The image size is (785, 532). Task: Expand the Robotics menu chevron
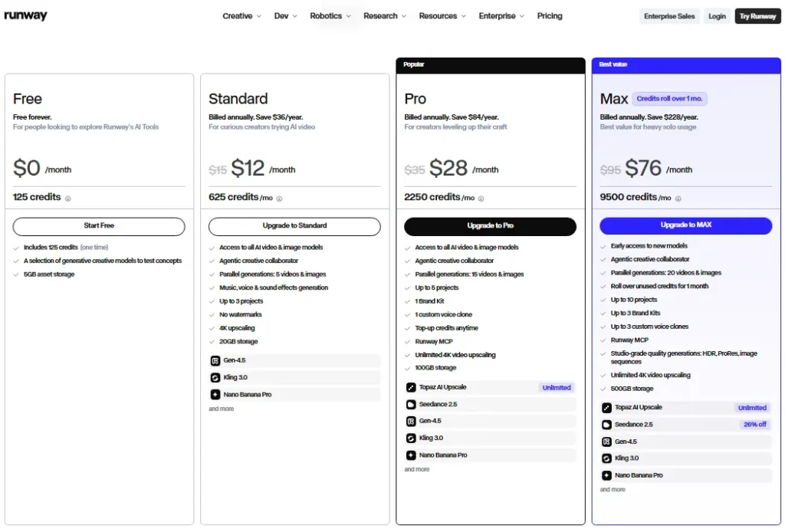click(349, 16)
